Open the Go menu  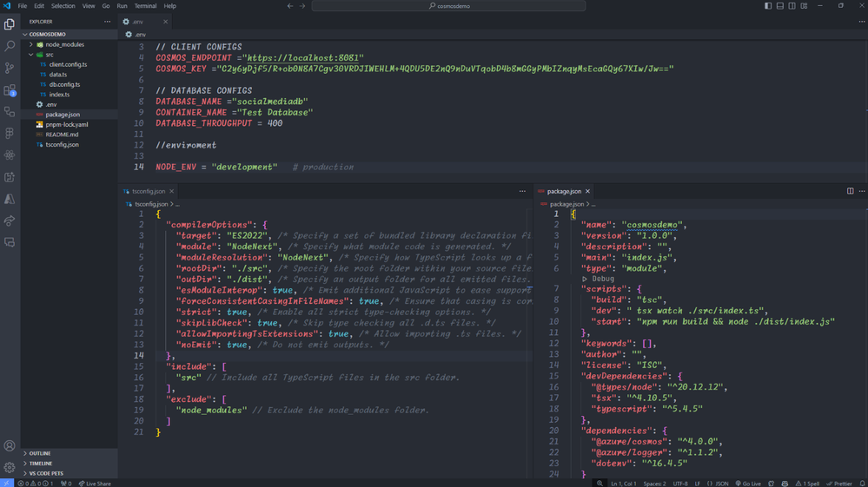(x=106, y=6)
